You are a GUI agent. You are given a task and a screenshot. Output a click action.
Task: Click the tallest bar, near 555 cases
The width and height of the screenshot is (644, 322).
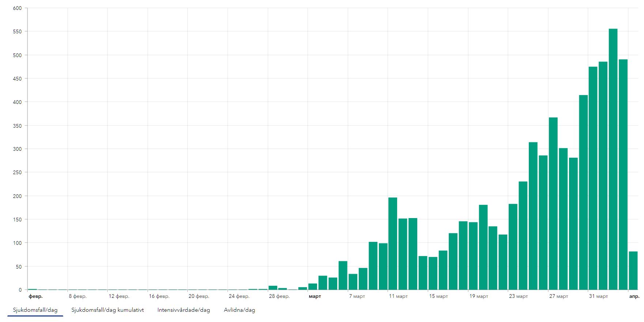point(613,159)
